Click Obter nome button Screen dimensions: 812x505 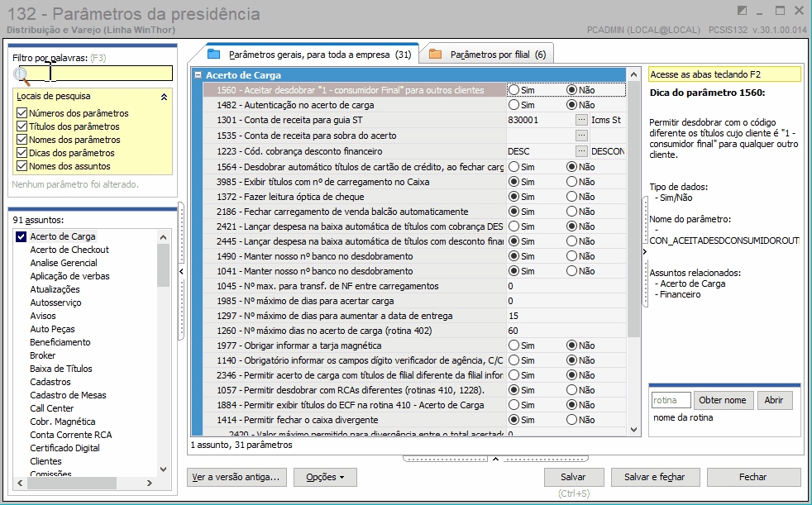[723, 400]
